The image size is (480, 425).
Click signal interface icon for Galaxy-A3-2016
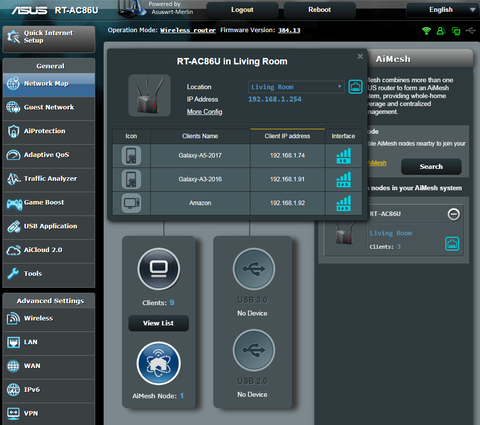[x=343, y=179]
